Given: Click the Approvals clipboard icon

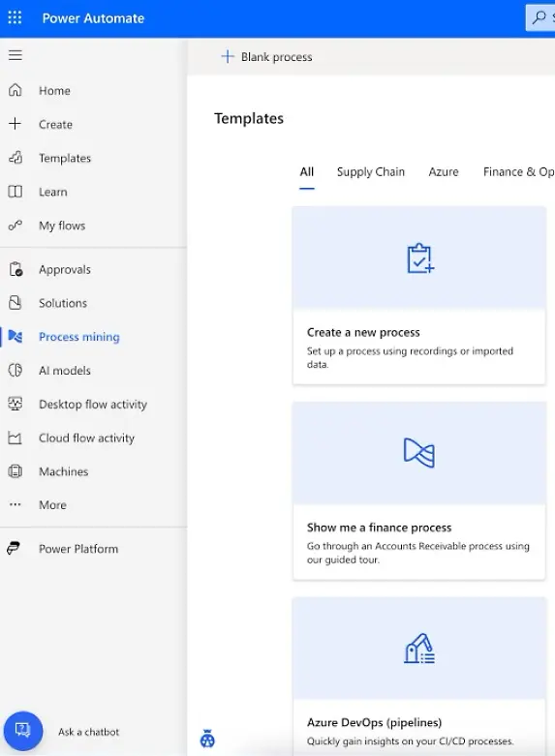Looking at the screenshot, I should pyautogui.click(x=15, y=269).
